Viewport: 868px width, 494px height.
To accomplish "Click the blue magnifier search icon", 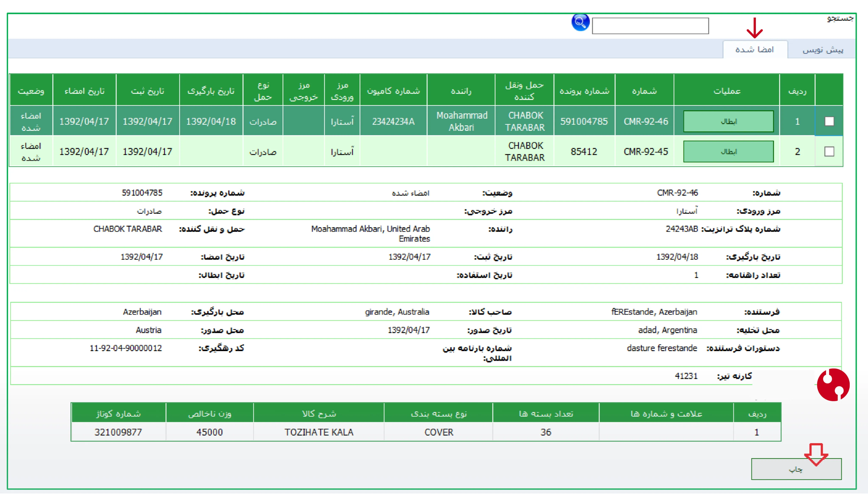I will (580, 23).
